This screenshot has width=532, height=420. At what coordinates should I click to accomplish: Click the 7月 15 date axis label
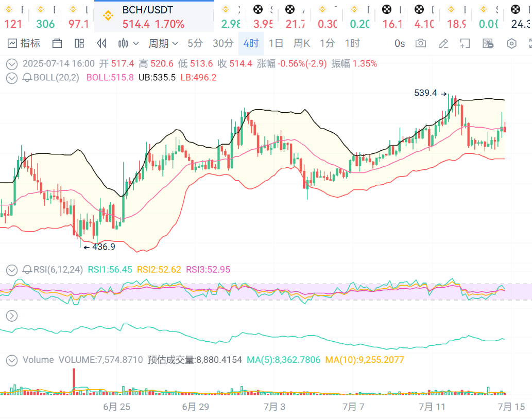(x=511, y=407)
